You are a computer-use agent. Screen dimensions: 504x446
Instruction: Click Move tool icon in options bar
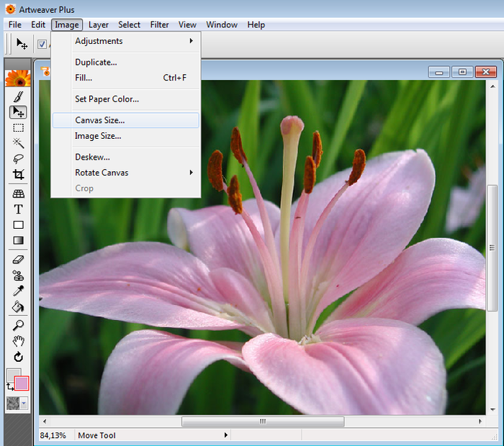tap(22, 44)
